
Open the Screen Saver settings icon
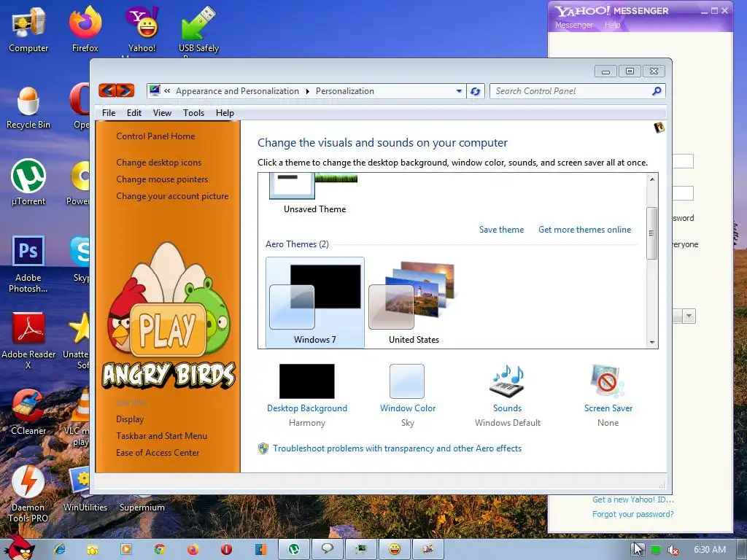point(608,381)
